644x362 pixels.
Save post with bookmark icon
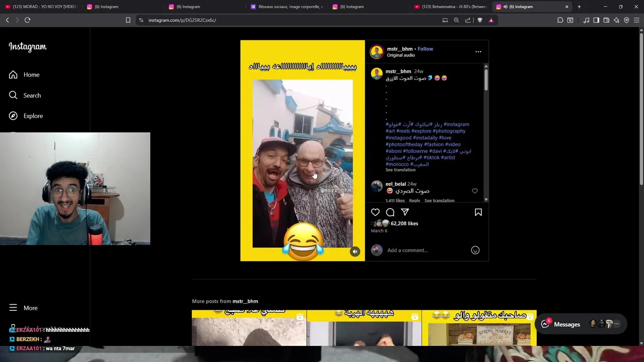[x=478, y=212]
